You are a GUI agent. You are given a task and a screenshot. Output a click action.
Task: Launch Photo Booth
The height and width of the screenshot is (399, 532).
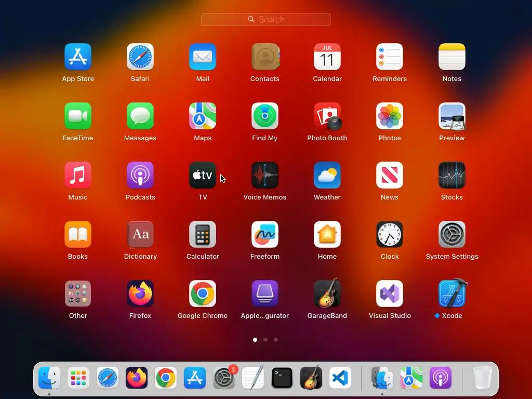tap(327, 116)
